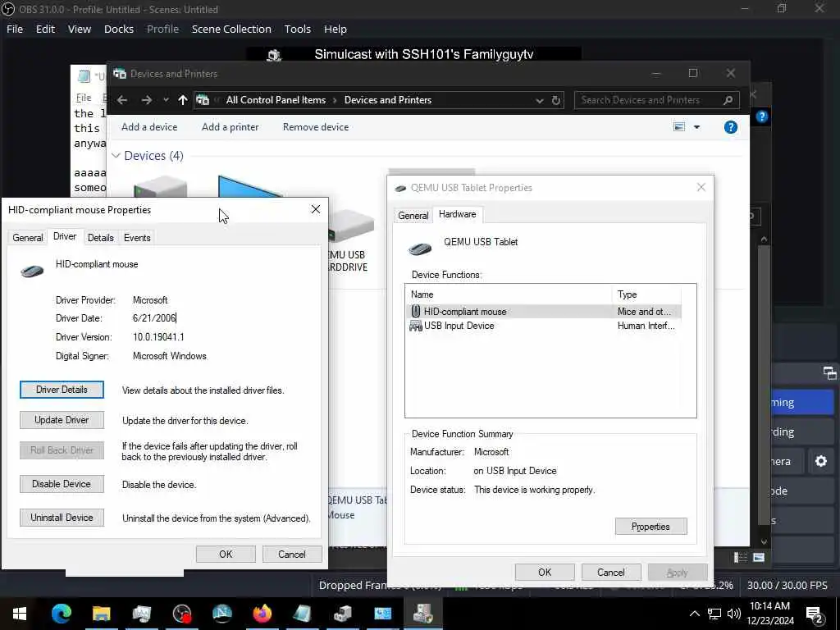The image size is (840, 630).
Task: Click the driver version 10.0.19041.1 text
Action: coord(158,337)
